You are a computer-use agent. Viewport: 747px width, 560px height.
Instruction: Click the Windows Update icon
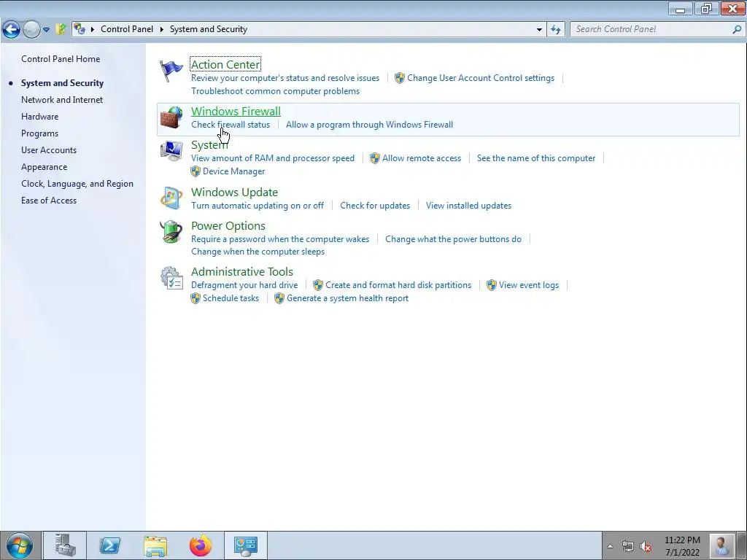[x=171, y=198]
